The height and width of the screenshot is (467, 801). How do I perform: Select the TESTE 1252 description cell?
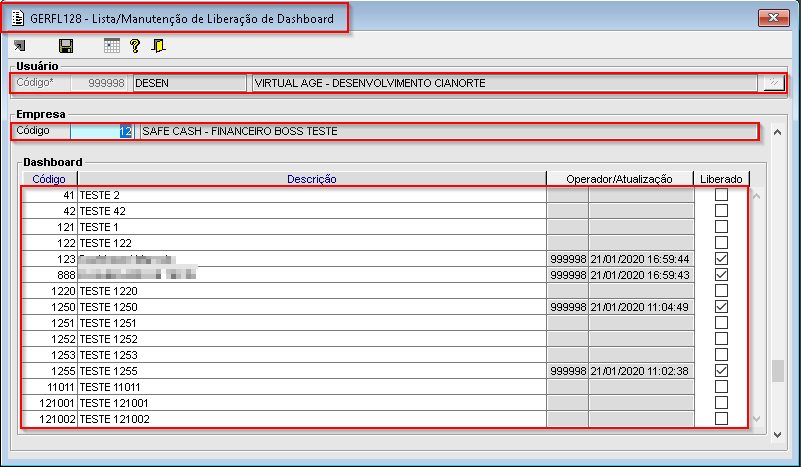(x=312, y=339)
